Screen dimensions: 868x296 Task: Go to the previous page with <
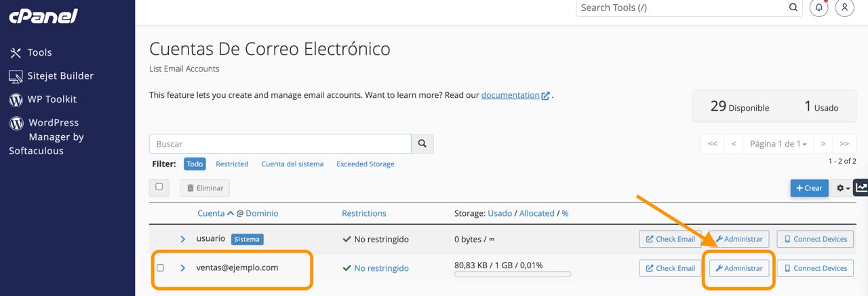(x=734, y=144)
